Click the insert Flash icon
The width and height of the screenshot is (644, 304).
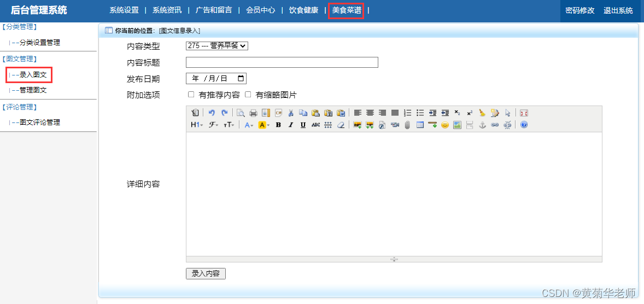point(382,125)
